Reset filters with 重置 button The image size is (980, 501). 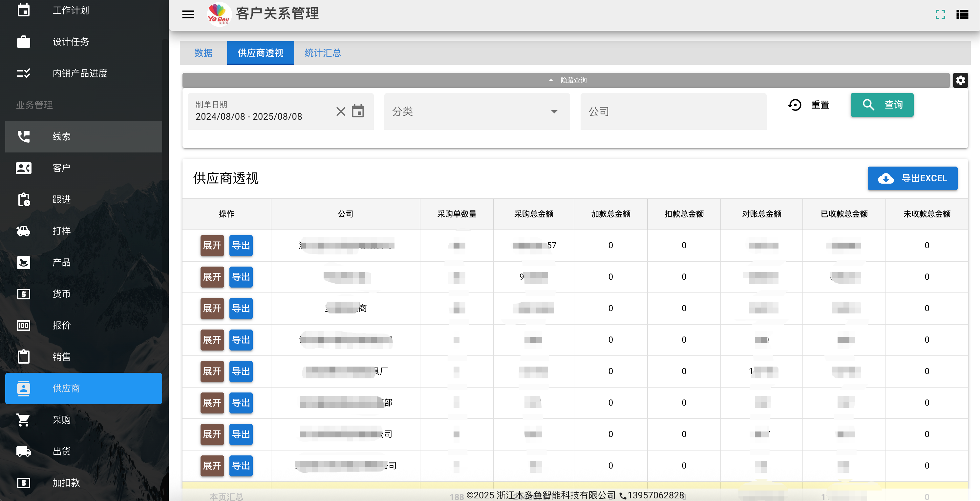click(x=808, y=105)
